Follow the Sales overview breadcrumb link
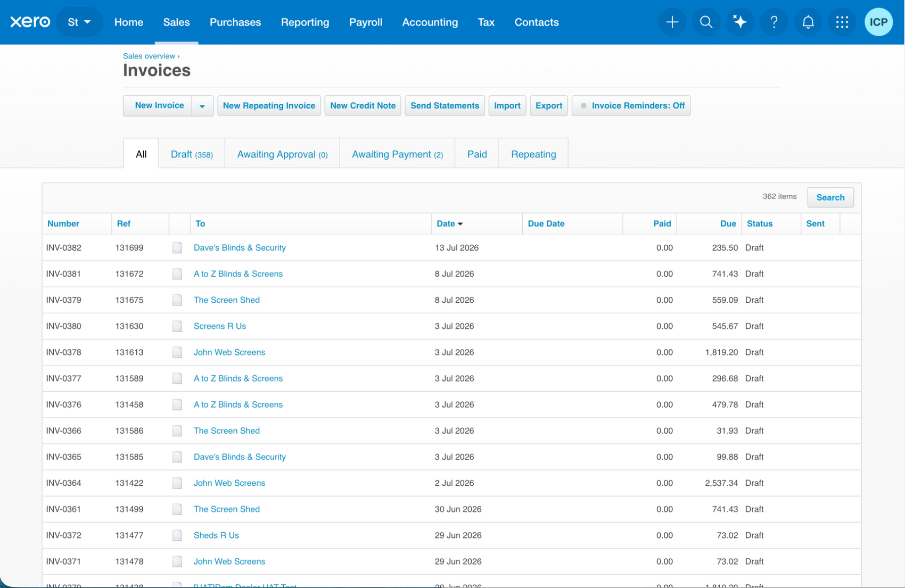 point(149,56)
